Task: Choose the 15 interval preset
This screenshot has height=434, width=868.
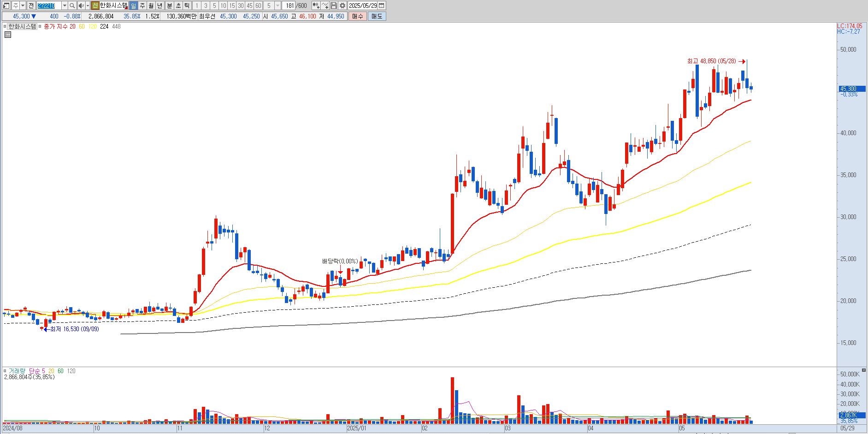Action: (x=232, y=6)
